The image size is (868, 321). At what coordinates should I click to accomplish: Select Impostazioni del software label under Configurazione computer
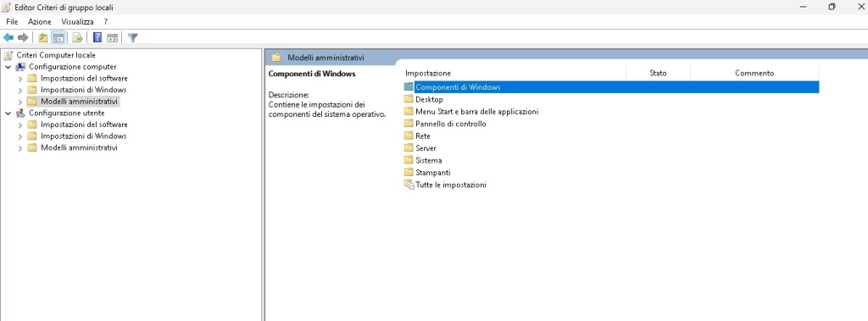(x=84, y=78)
